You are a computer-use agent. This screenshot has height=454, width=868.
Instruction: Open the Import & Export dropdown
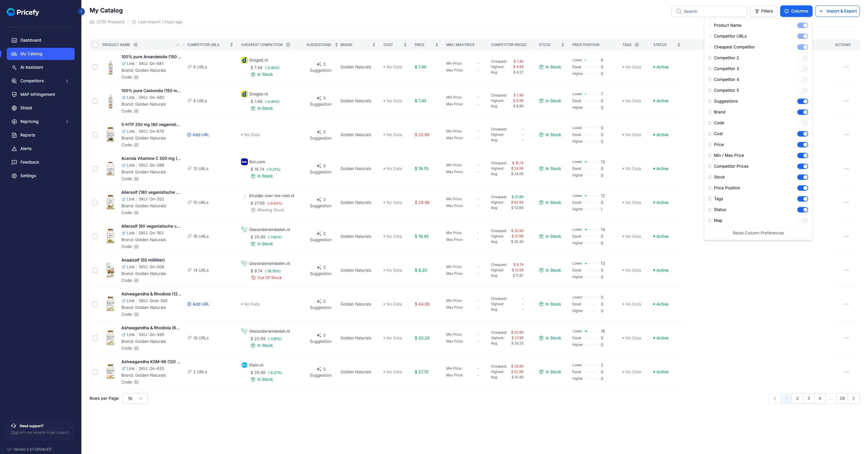coord(837,11)
